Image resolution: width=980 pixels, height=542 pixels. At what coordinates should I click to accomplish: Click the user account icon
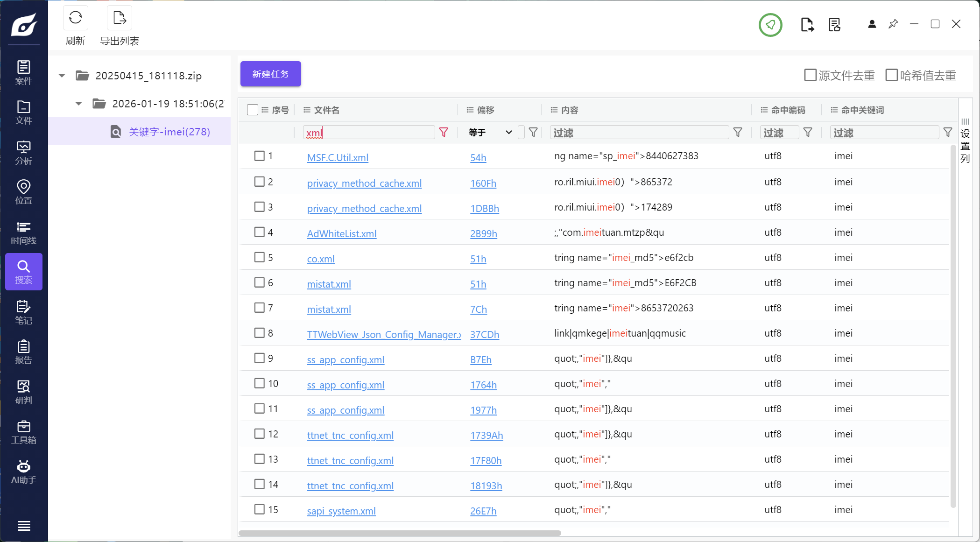[x=872, y=24]
